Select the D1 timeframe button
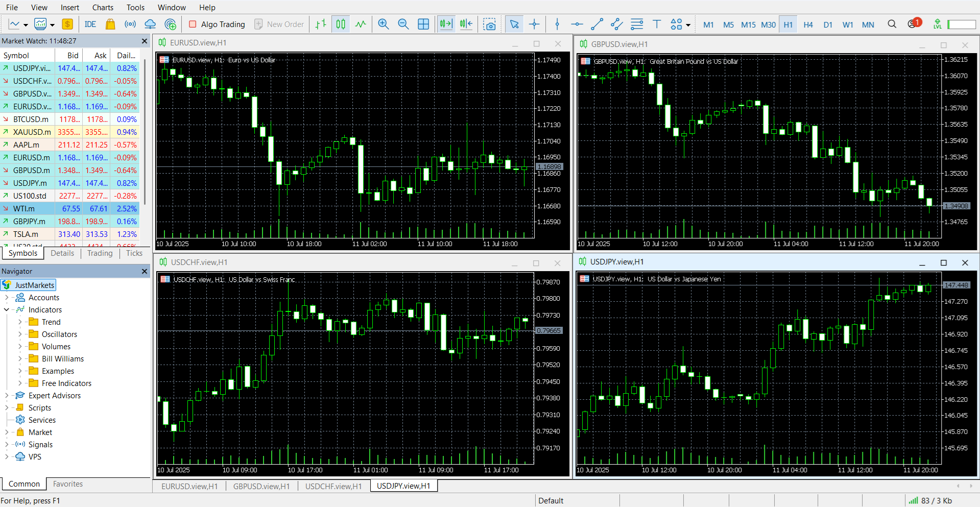This screenshot has width=980, height=507. 828,25
